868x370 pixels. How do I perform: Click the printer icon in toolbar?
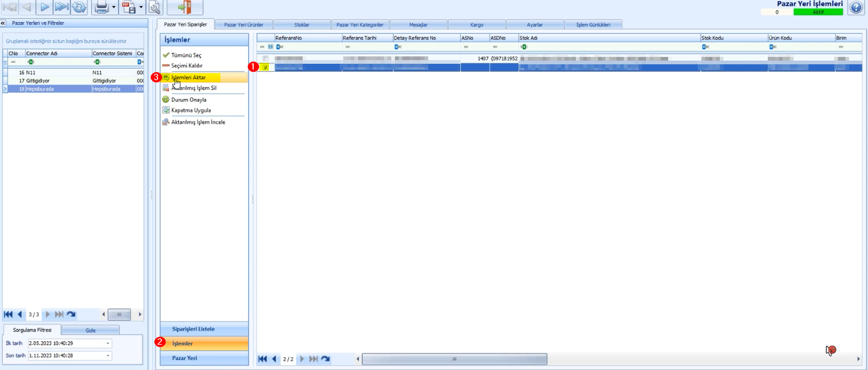[101, 7]
